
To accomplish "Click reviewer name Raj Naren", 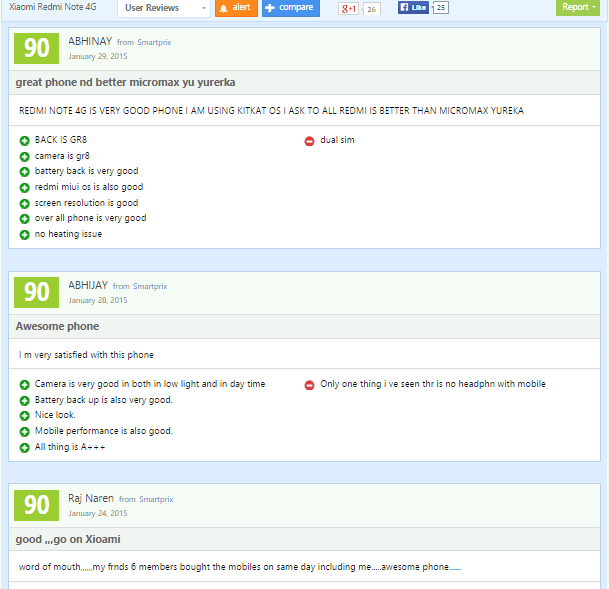I will click(91, 498).
